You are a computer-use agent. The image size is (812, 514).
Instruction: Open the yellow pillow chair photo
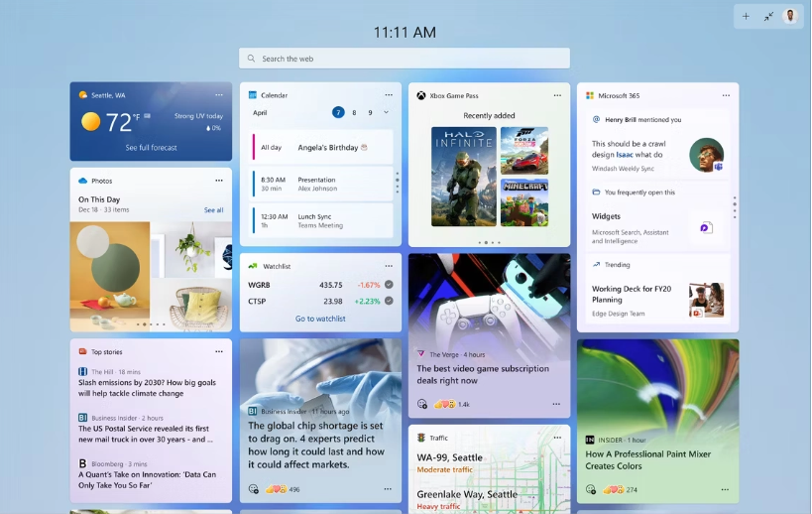[191, 306]
